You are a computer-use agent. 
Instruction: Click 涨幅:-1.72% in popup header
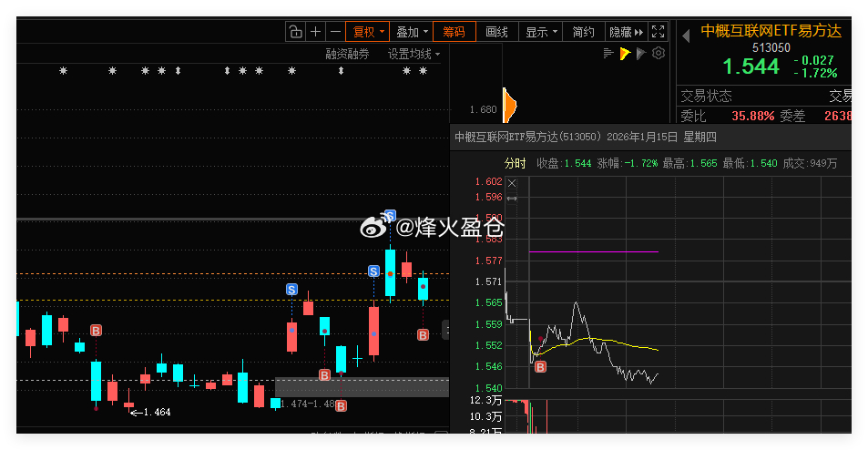[x=628, y=163]
